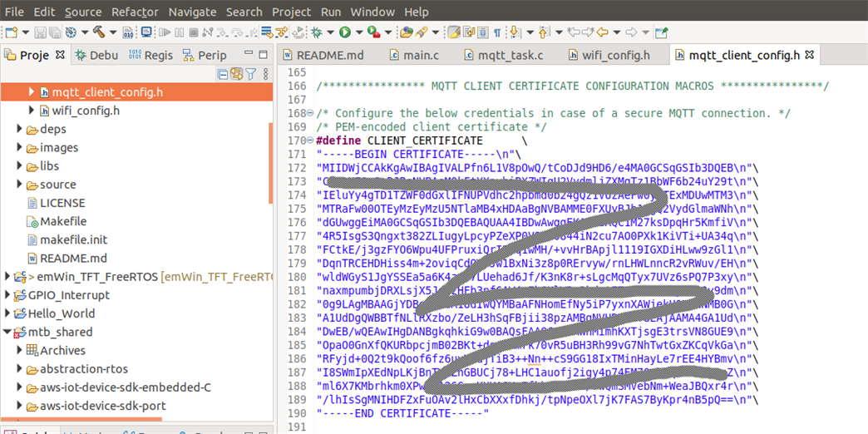
Task: Collapse the code fold at line 170
Action: click(310, 141)
